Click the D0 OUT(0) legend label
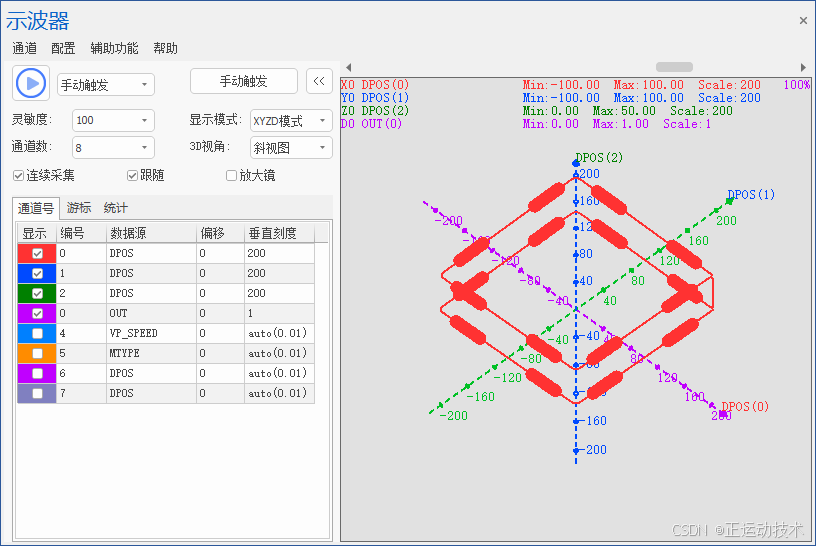This screenshot has width=816, height=546. [x=371, y=123]
